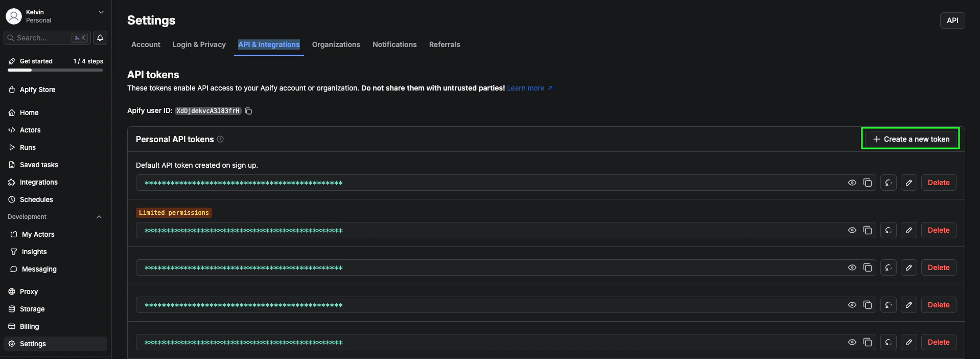Open Integrations in the sidebar
The height and width of the screenshot is (359, 980).
56,182
